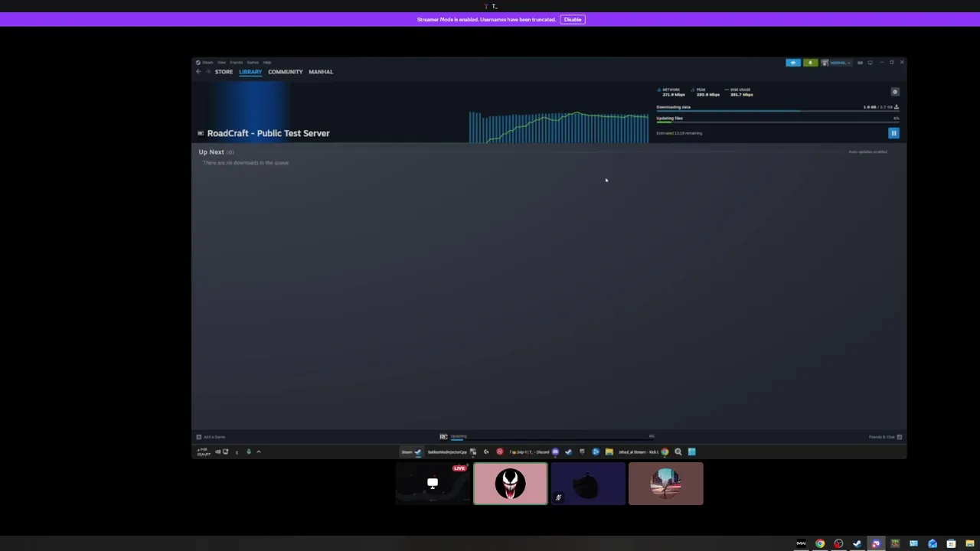Open Discord from the OS taskbar
The height and width of the screenshot is (551, 980).
[x=876, y=544]
